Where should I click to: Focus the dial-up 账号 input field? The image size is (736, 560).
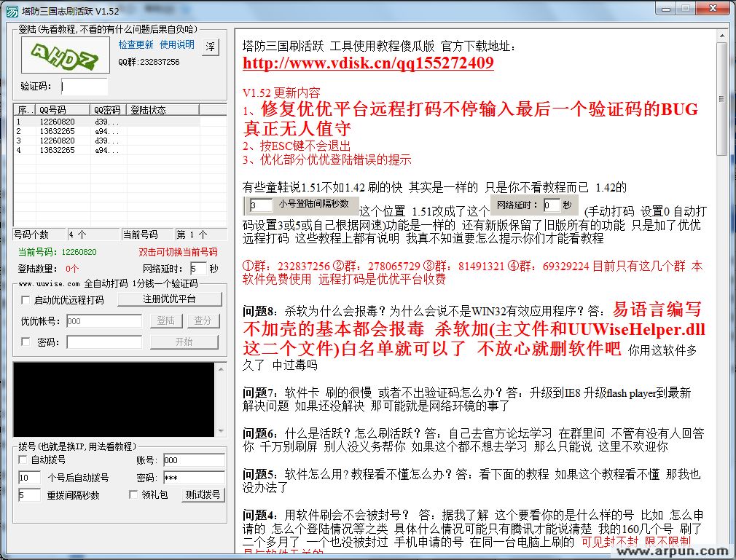coord(194,460)
